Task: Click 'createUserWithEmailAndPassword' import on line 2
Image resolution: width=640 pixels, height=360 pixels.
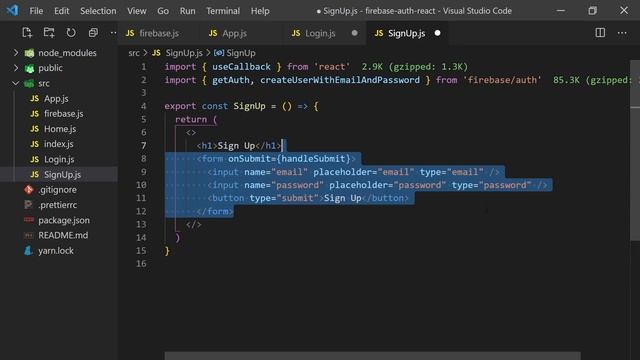Action: 340,80
